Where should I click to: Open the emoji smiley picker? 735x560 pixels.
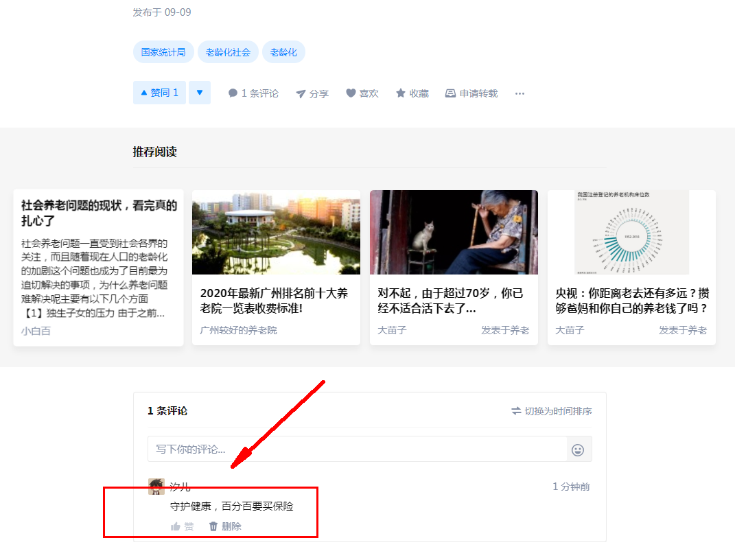(x=578, y=450)
